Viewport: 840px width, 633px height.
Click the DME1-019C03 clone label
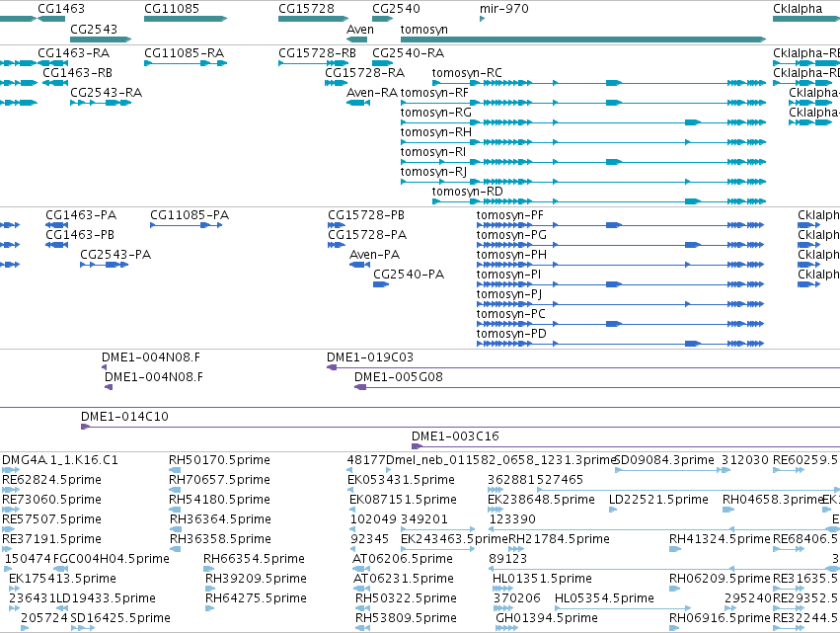click(369, 357)
